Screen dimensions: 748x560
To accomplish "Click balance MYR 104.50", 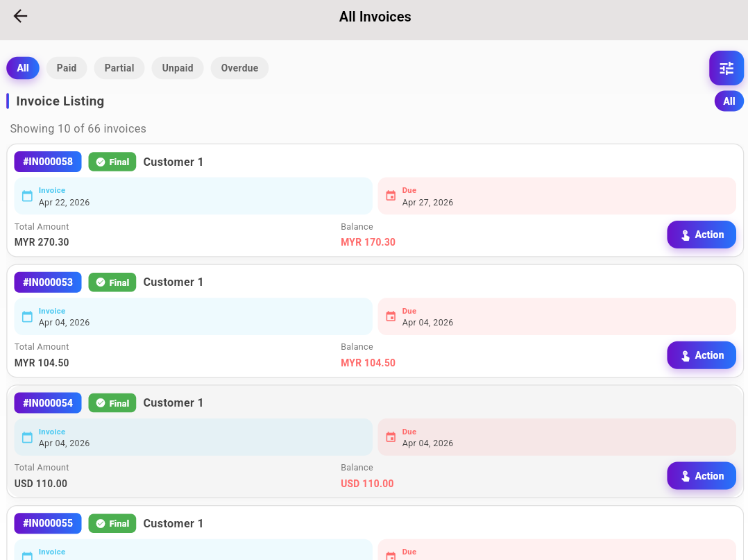I will [368, 363].
